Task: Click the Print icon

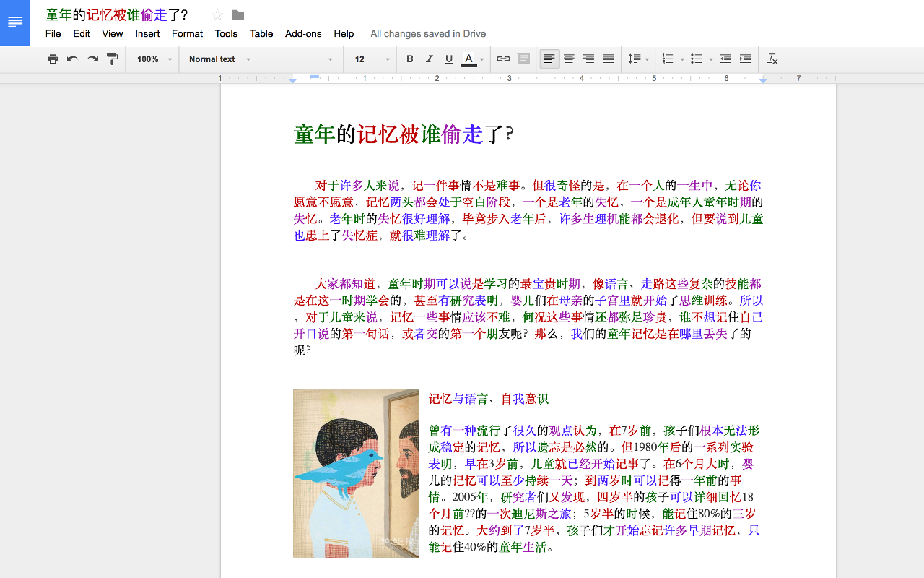Action: click(x=52, y=59)
